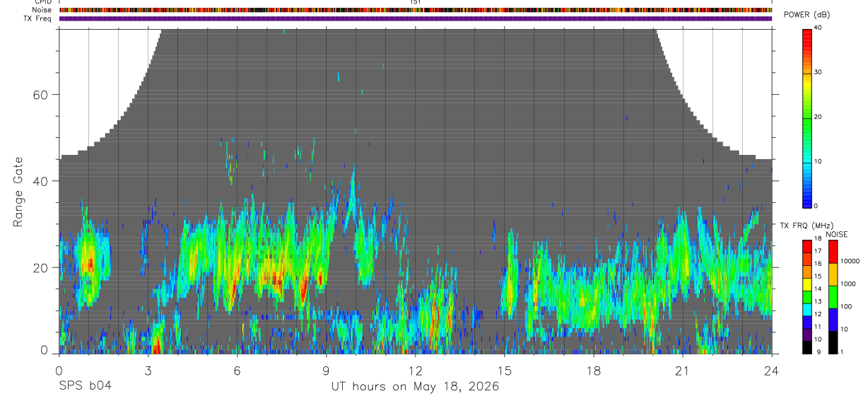Click the purple TX Freq strip
This screenshot has width=868, height=401.
click(416, 18)
